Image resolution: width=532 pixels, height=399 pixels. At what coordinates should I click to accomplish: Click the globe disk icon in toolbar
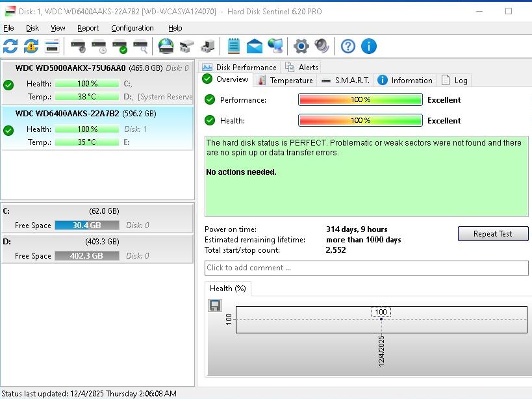click(166, 46)
